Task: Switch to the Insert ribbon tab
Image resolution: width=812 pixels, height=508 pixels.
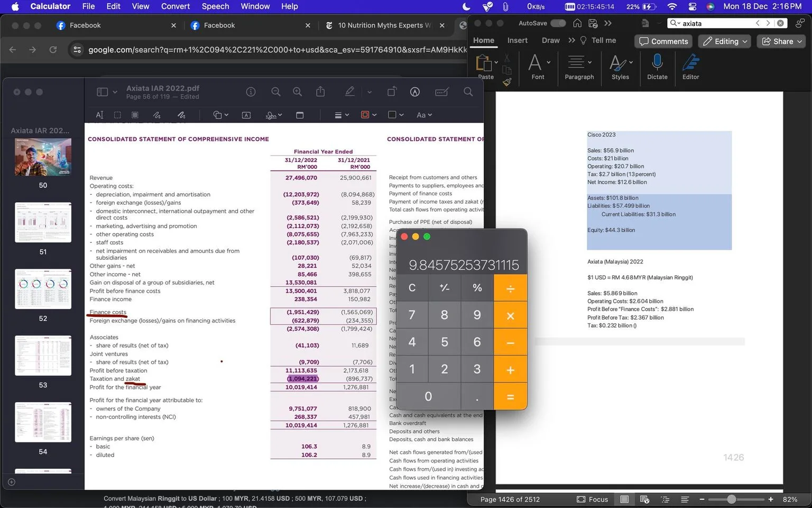Action: [x=517, y=40]
